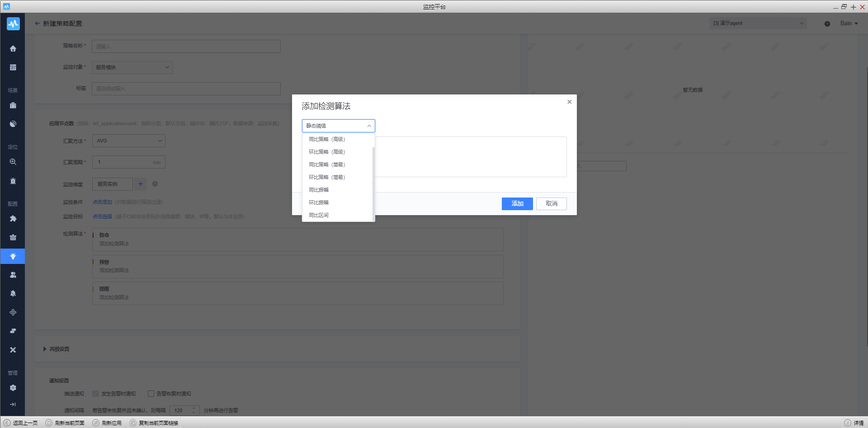Select 同比区间 from the list
The image size is (868, 428).
[x=338, y=215]
